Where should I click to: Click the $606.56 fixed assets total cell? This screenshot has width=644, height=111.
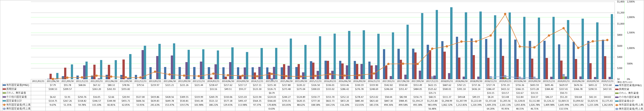(140, 101)
